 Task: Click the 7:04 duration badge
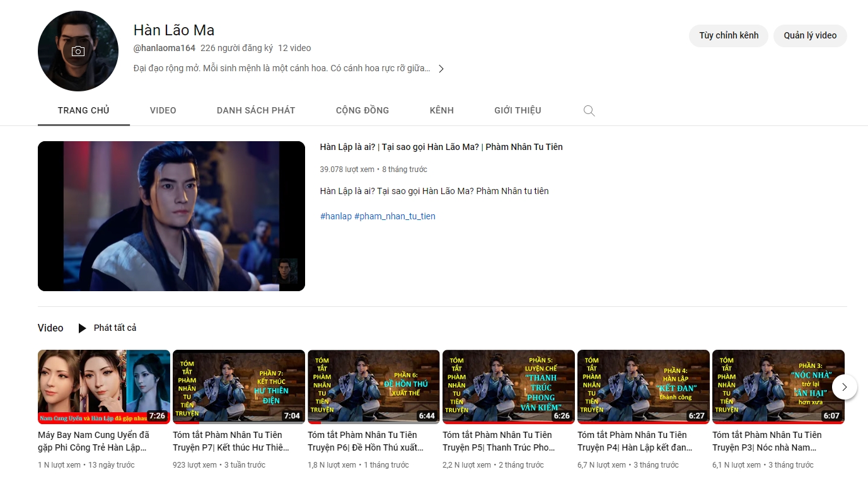(x=292, y=416)
